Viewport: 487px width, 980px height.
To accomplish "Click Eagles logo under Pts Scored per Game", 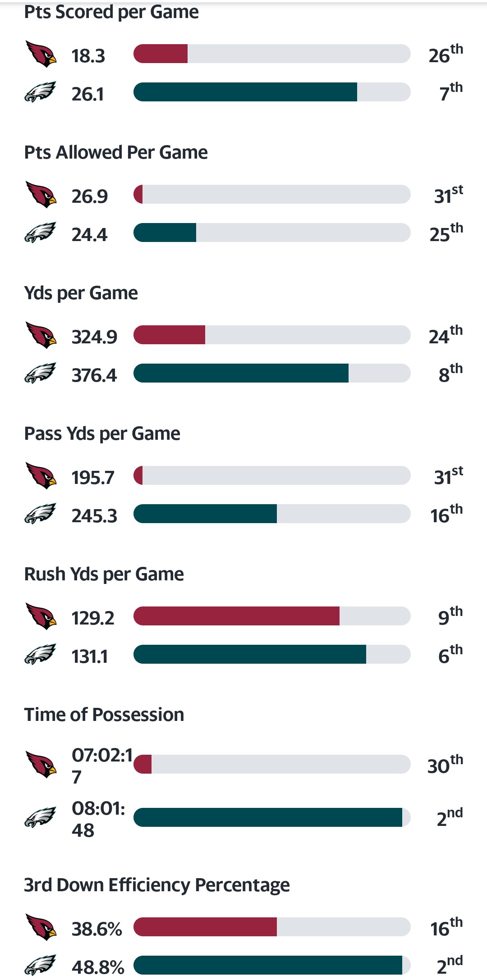I will 41,92.
